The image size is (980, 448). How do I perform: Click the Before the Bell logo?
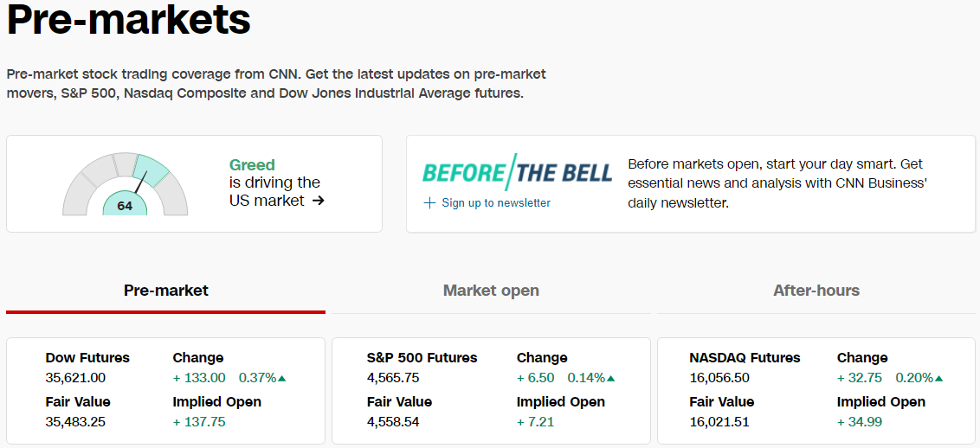point(517,171)
